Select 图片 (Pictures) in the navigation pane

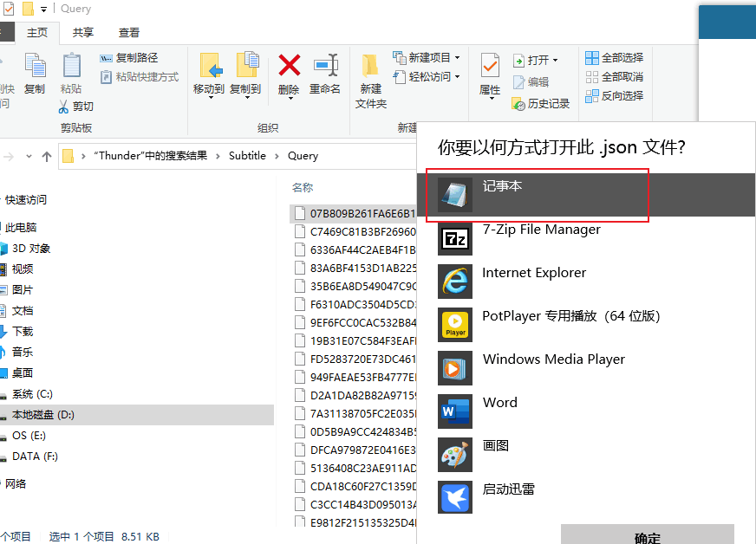point(23,290)
